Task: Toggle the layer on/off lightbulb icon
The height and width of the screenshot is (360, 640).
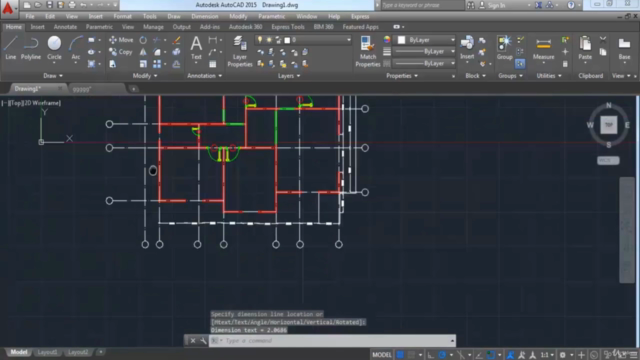Action: 260,40
